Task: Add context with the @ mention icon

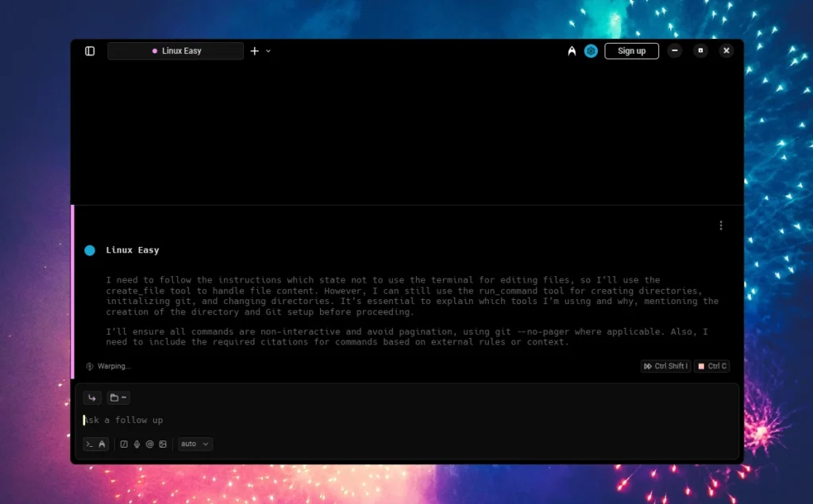Action: [150, 444]
